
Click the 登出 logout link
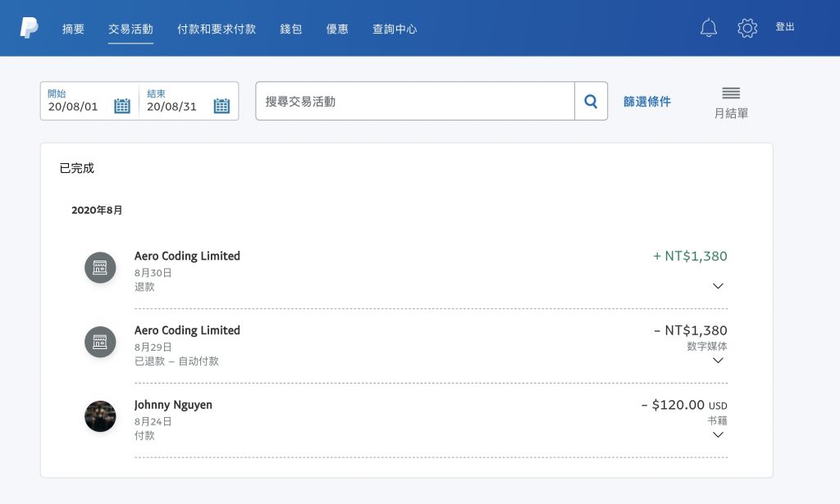coord(785,27)
